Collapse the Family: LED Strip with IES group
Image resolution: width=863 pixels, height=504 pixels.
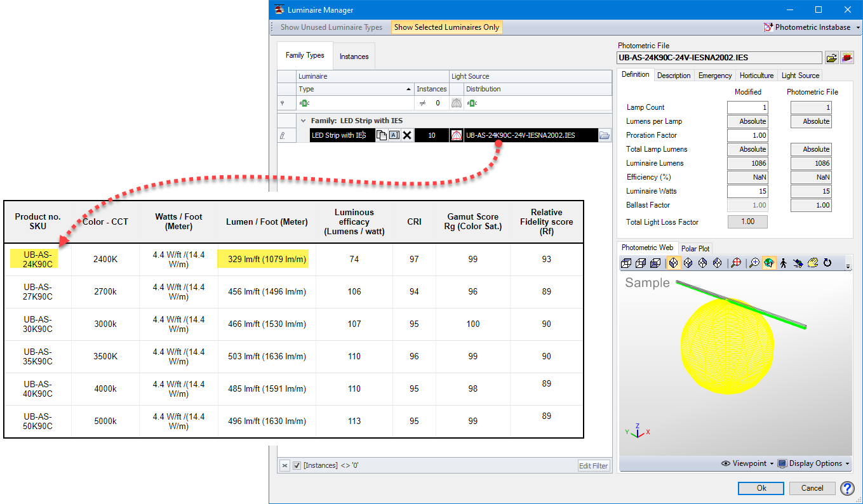point(304,120)
